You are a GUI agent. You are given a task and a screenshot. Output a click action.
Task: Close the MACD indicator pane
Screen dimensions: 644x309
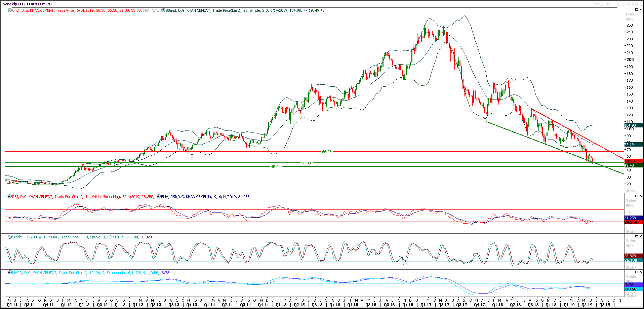(641, 272)
